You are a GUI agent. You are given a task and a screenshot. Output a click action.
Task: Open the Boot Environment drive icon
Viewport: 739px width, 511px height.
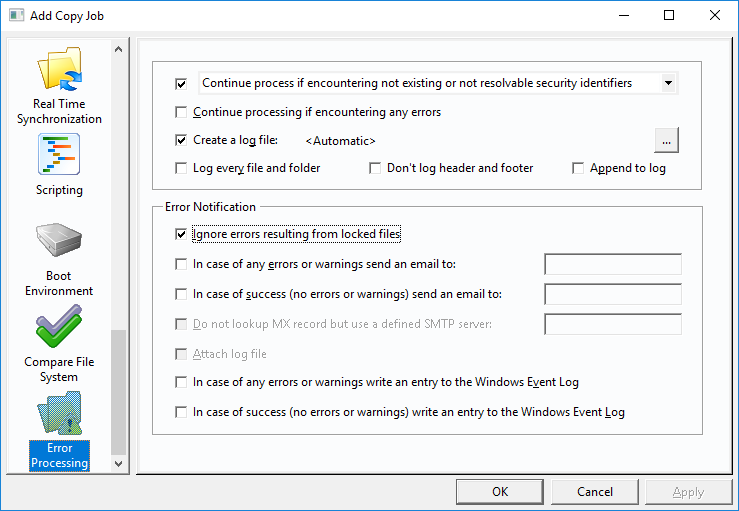59,239
